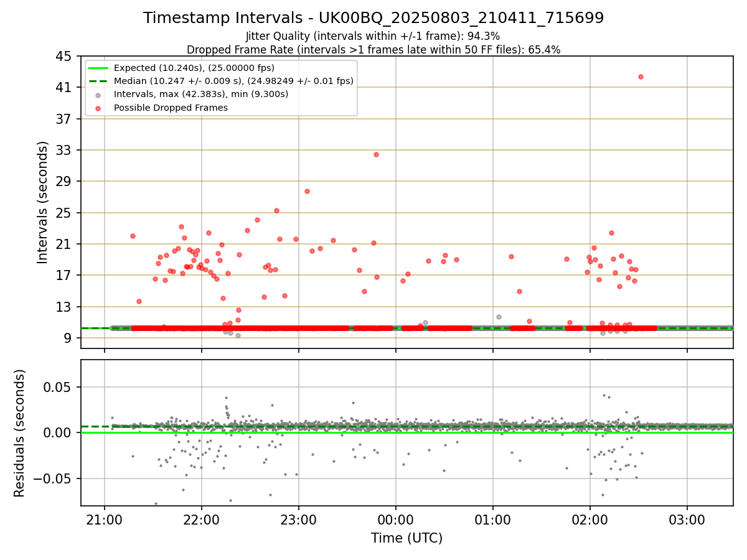Click the red dot legend marker

[x=99, y=108]
